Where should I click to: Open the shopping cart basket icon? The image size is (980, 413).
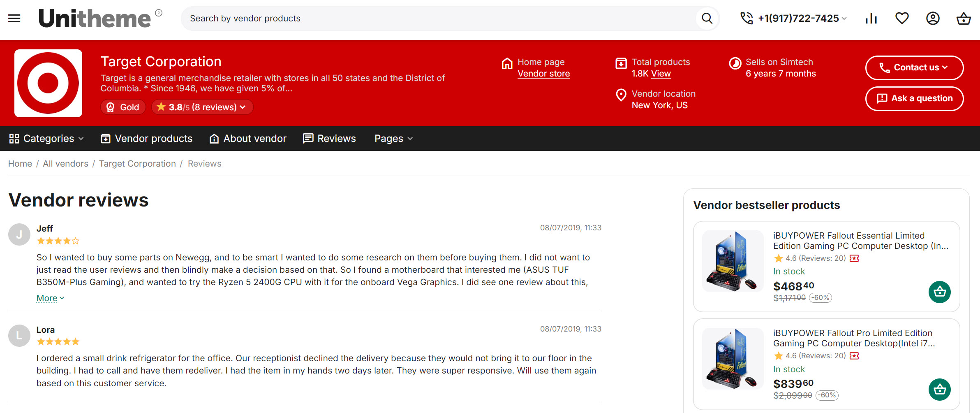pyautogui.click(x=964, y=18)
